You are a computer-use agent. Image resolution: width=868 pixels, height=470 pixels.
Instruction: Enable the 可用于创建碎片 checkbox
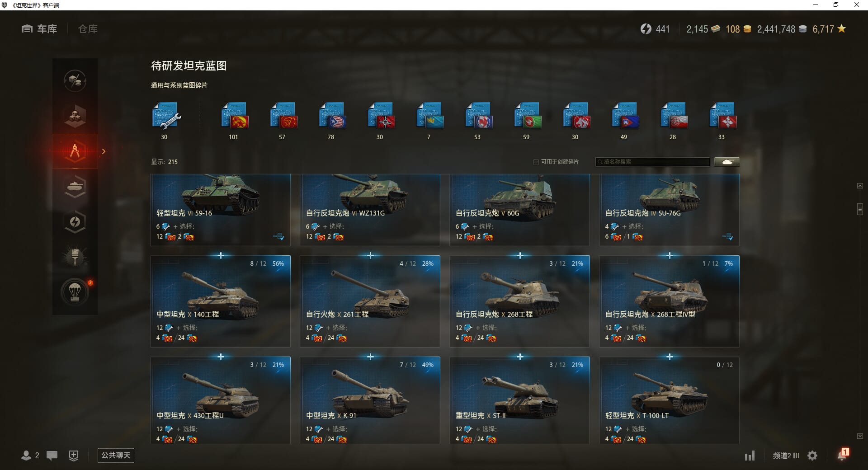click(x=536, y=162)
